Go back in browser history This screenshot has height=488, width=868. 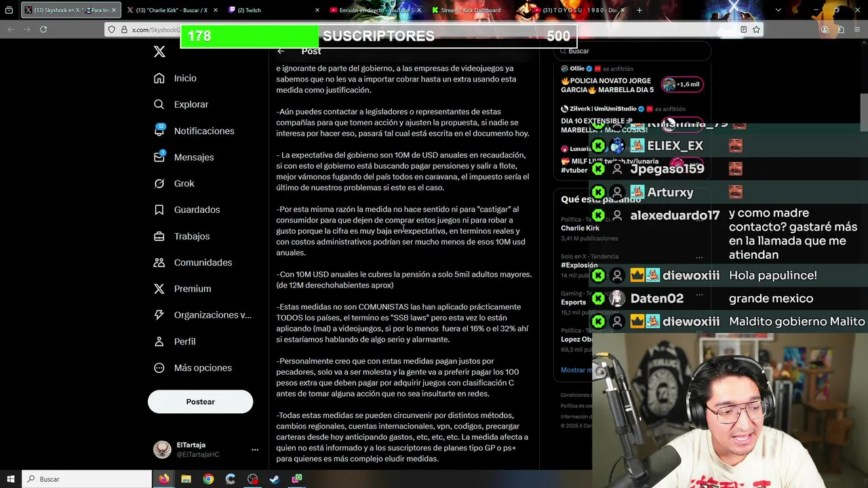point(11,29)
